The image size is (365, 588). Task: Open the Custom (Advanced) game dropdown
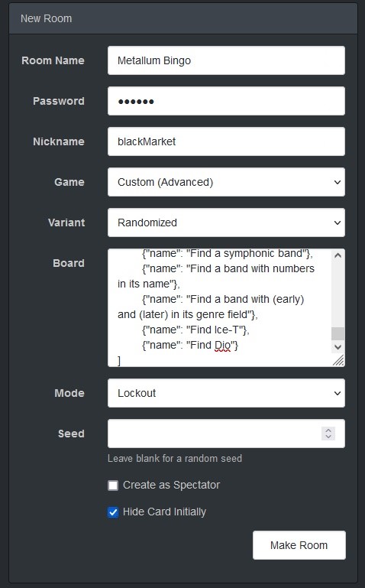coord(226,182)
